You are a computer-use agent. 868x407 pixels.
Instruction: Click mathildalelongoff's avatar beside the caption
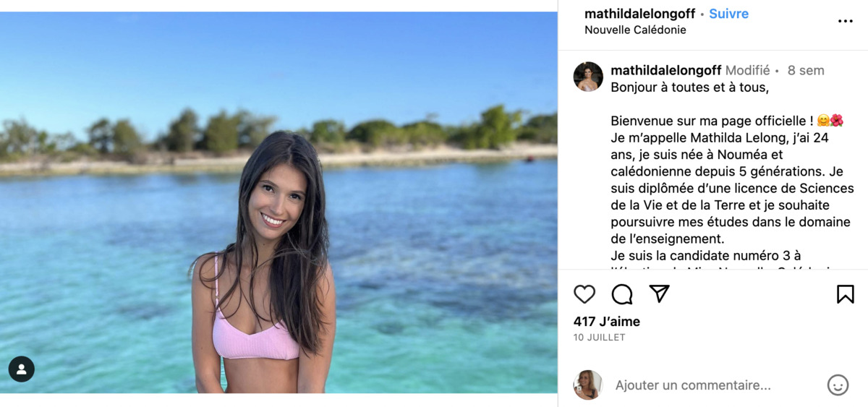pos(588,77)
